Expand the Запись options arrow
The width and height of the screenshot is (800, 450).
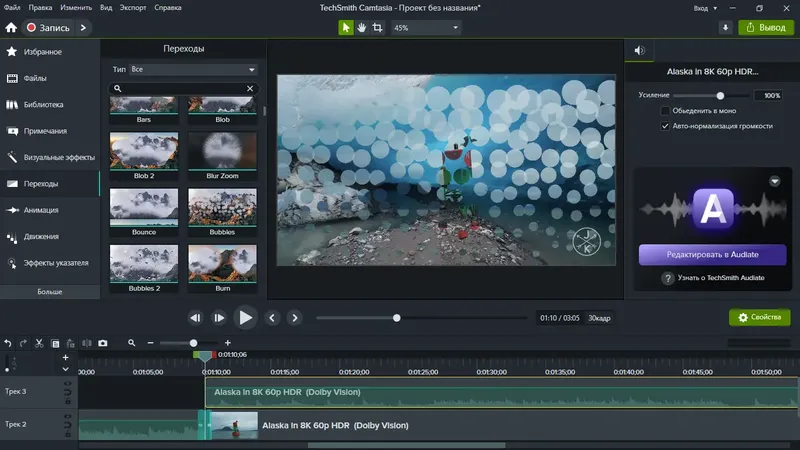(83, 28)
